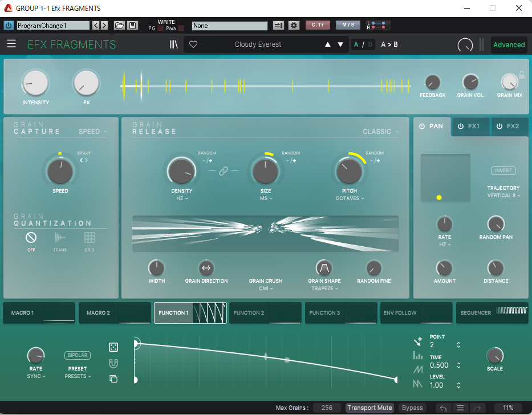Select the single ramp draw tool

tap(418, 369)
